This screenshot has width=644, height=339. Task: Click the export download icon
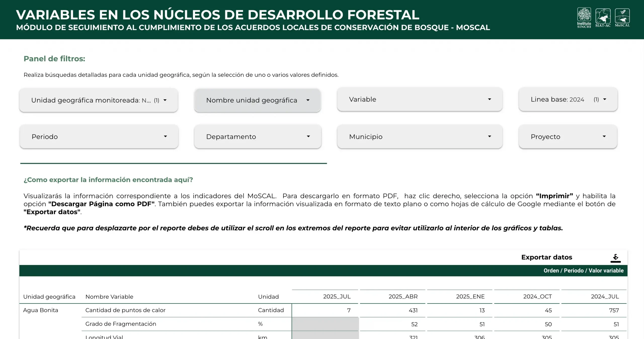coord(615,258)
